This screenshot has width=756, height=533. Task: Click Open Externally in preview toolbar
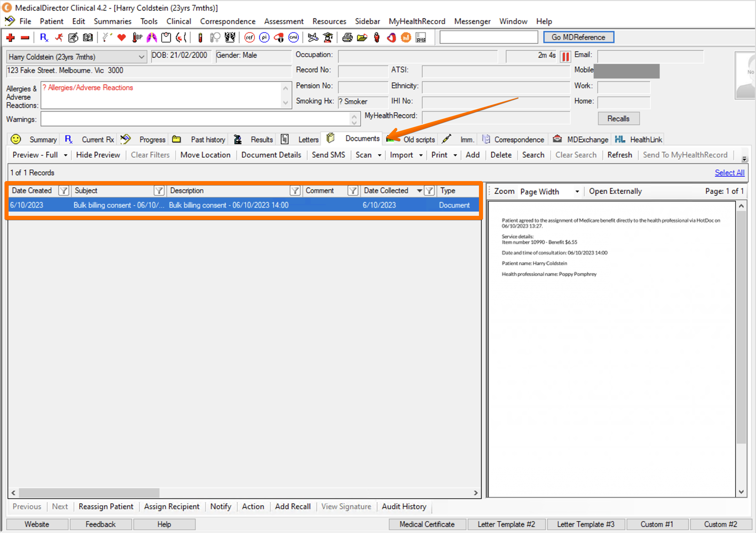click(x=615, y=191)
